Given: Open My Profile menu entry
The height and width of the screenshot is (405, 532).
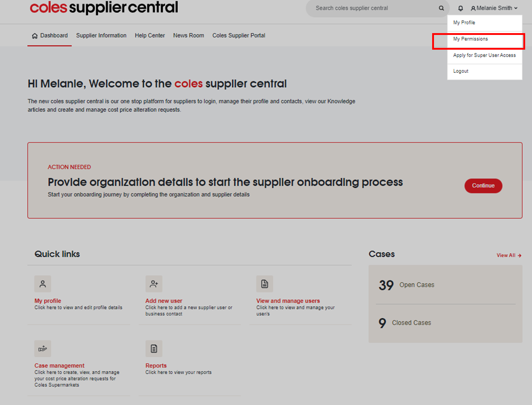Looking at the screenshot, I should (x=464, y=22).
